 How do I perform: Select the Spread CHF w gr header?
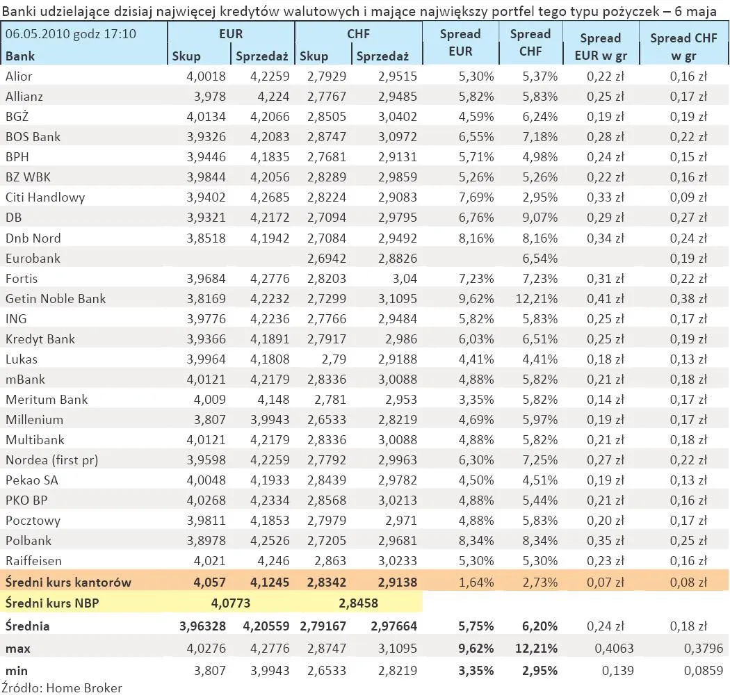(x=683, y=47)
